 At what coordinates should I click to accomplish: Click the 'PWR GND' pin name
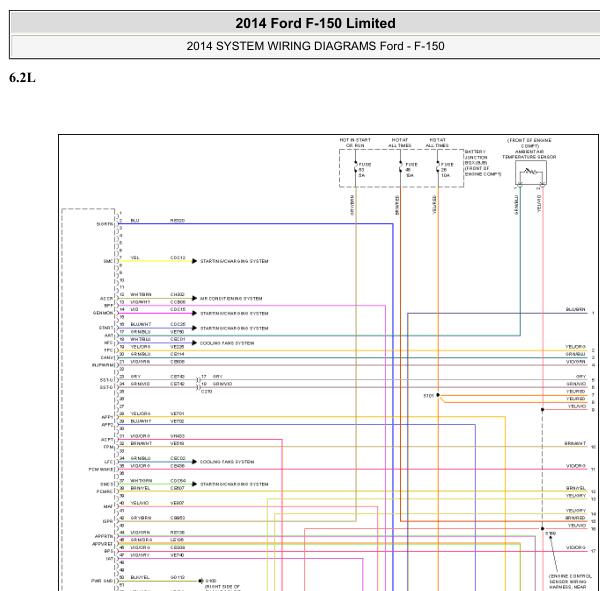tap(102, 581)
